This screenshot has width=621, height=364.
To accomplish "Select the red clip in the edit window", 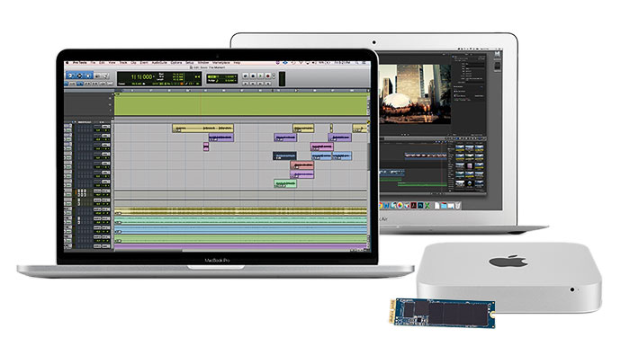I will click(302, 165).
